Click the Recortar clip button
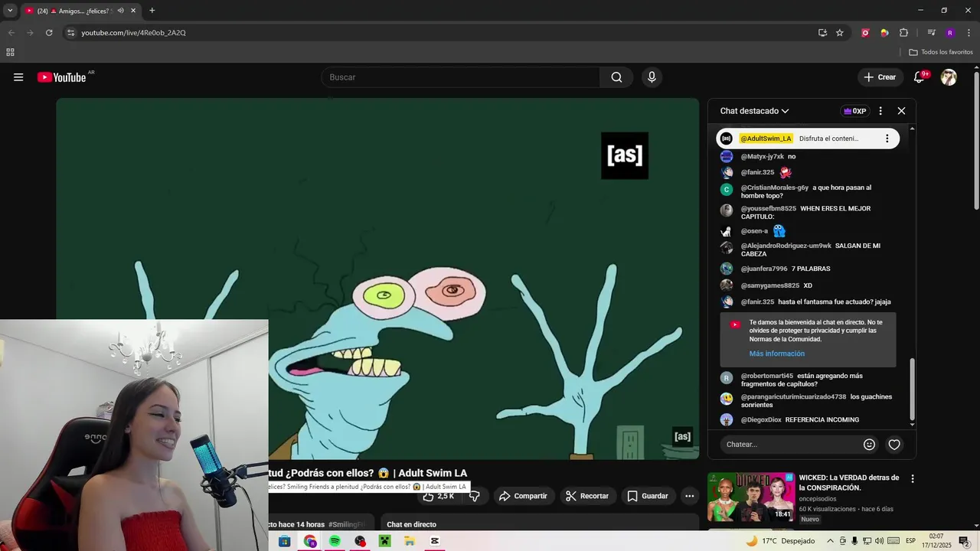Viewport: 980px width, 551px height. (x=587, y=496)
